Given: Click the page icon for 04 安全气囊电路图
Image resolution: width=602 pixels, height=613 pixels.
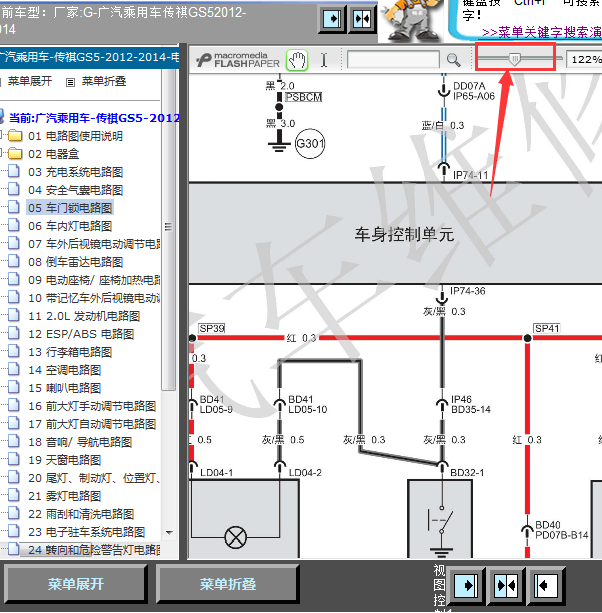Looking at the screenshot, I should pyautogui.click(x=14, y=189).
